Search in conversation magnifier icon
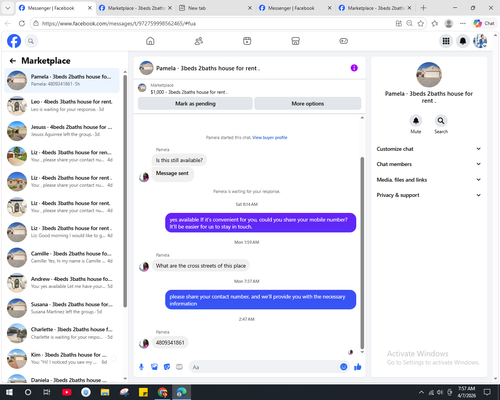500x400 pixels. (x=441, y=120)
